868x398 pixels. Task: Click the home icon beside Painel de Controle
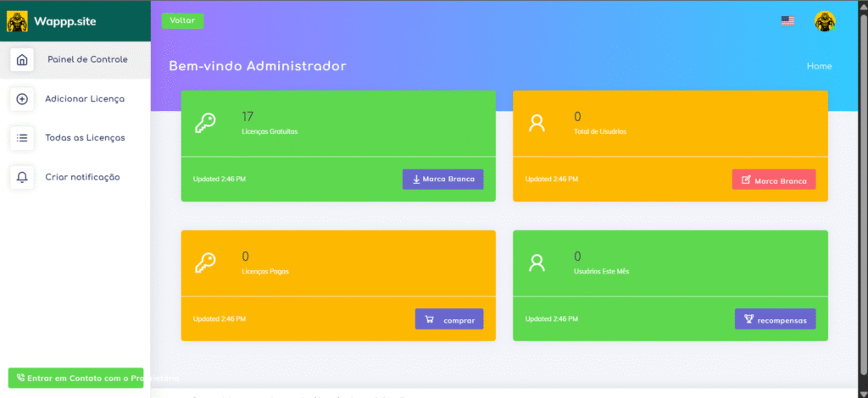[x=22, y=60]
